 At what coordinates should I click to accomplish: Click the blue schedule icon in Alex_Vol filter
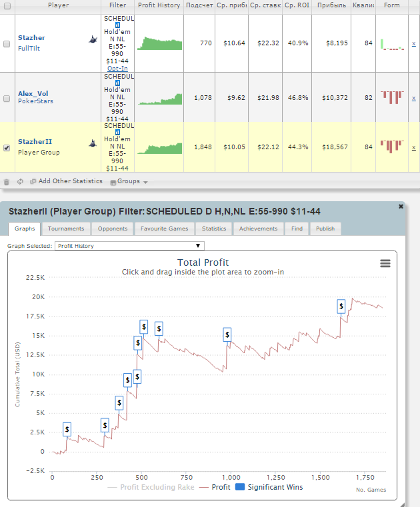click(x=117, y=83)
